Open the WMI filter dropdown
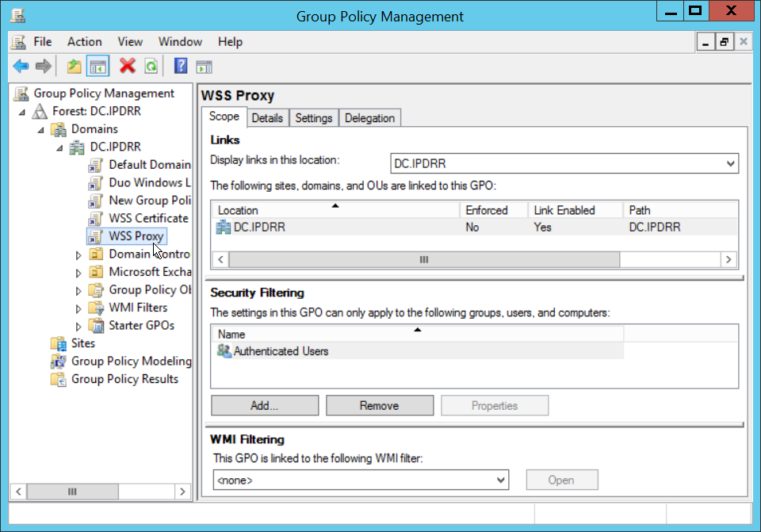761x532 pixels. [x=500, y=480]
